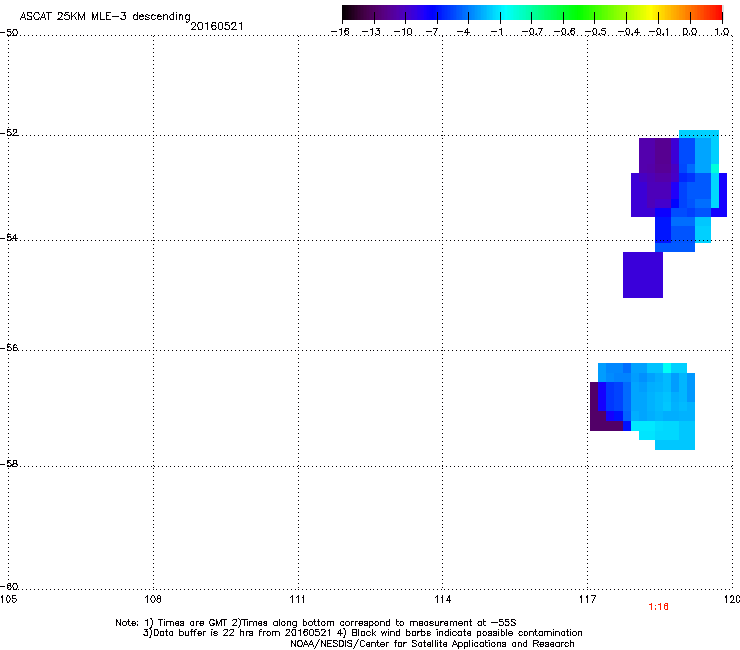The image size is (740, 650).
Task: Click the latitude label -58
Action: [x=9, y=464]
